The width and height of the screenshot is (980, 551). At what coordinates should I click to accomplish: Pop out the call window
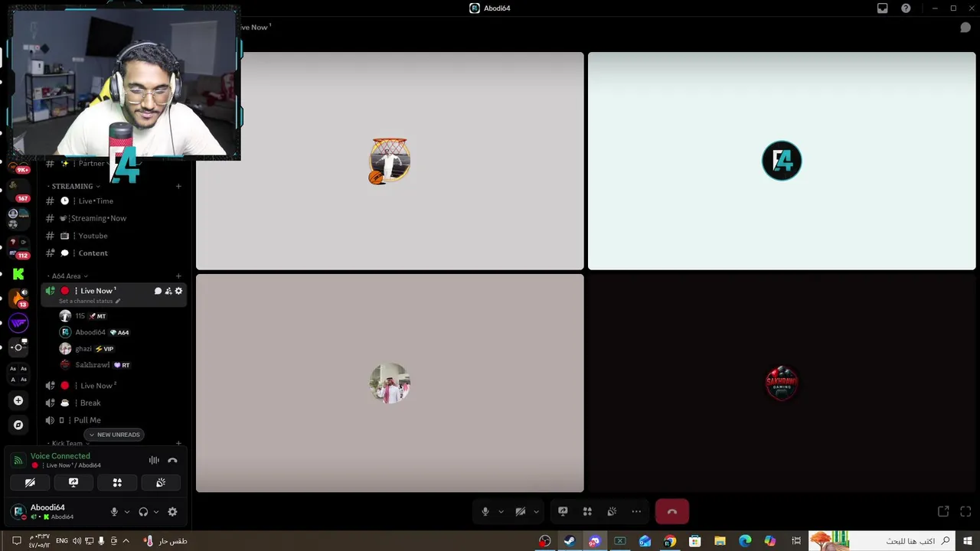tap(943, 511)
